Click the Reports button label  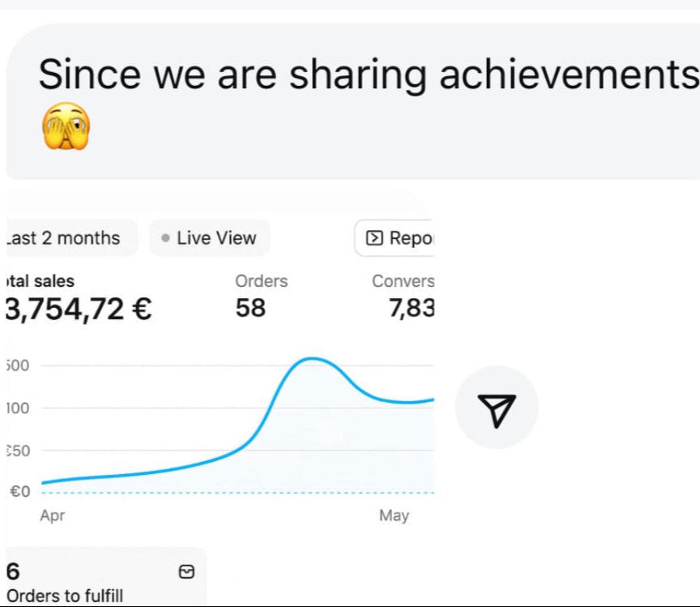tap(412, 238)
